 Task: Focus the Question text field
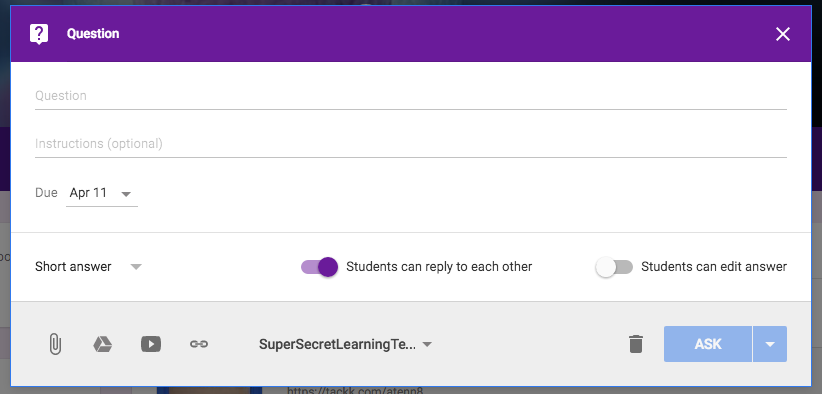410,96
